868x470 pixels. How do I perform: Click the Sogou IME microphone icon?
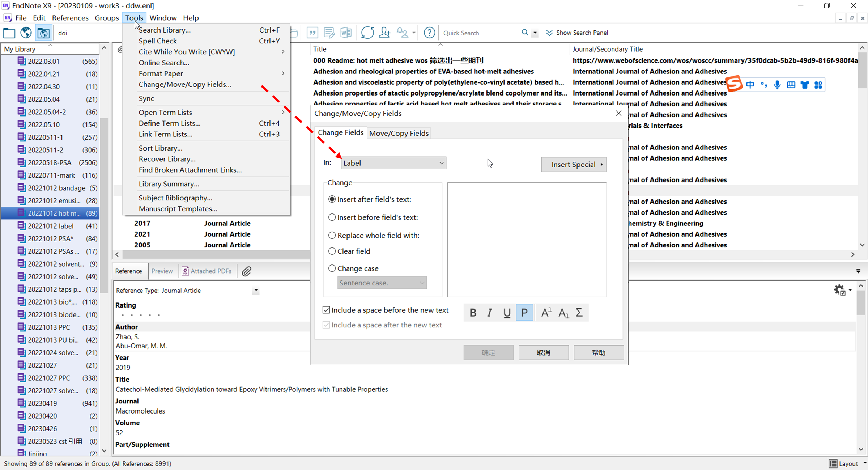click(x=777, y=85)
